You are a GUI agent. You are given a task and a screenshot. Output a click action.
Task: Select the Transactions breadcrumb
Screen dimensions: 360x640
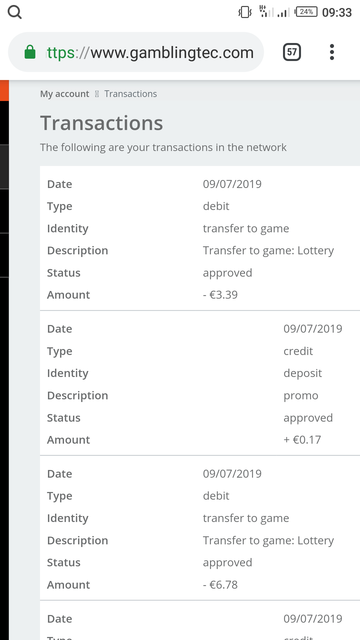pyautogui.click(x=130, y=94)
